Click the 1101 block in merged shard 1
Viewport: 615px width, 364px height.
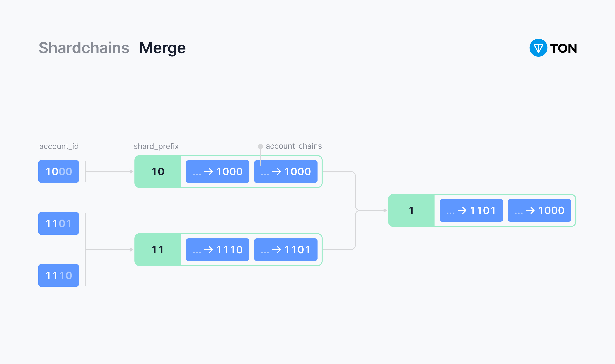point(471,210)
